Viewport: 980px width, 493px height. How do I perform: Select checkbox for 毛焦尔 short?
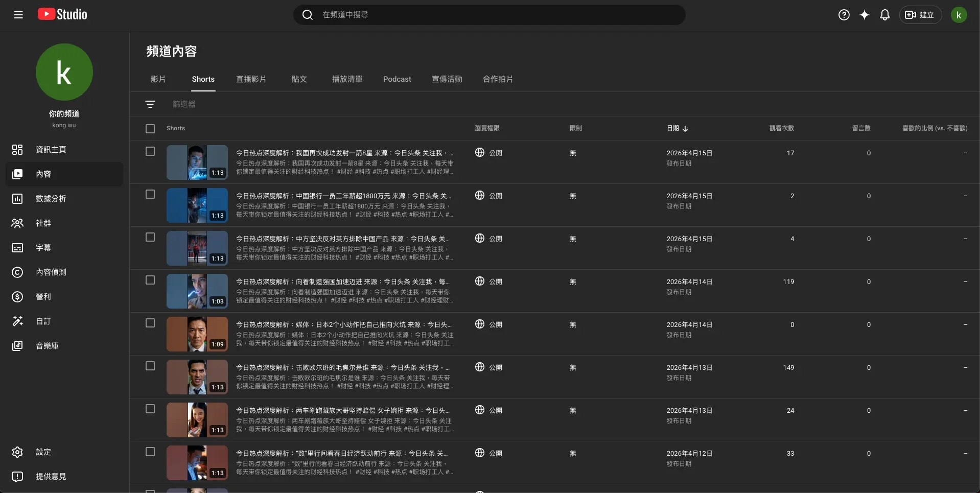[150, 366]
